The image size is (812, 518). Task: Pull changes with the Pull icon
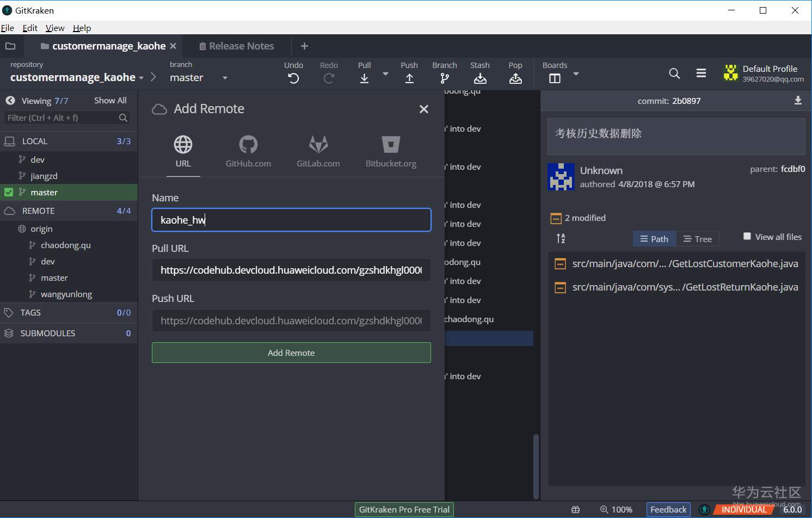point(365,78)
